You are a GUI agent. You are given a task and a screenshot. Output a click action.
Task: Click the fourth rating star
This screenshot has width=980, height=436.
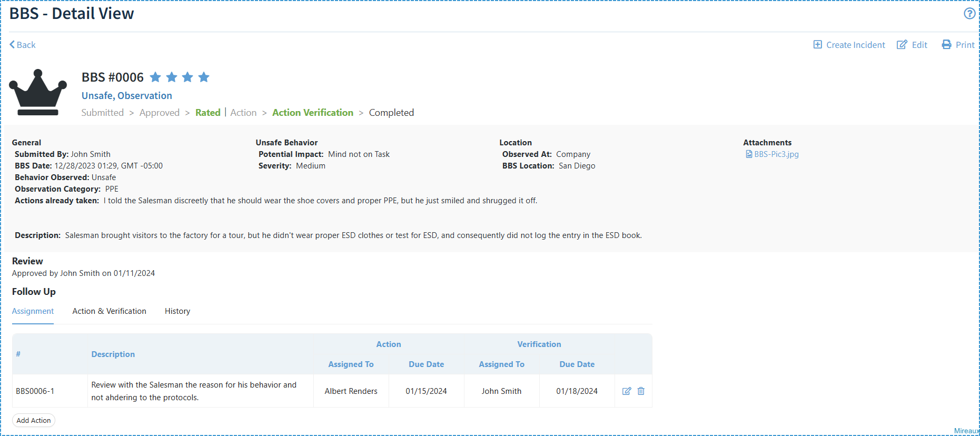pyautogui.click(x=204, y=77)
